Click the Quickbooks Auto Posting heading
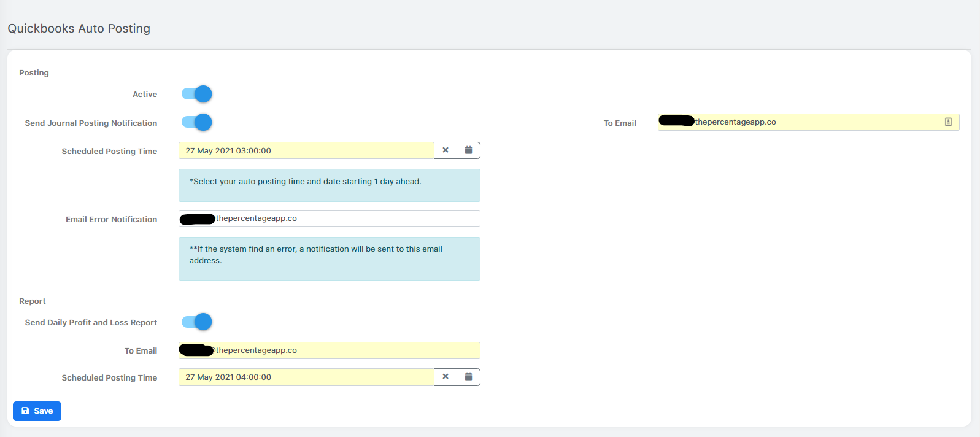Image resolution: width=980 pixels, height=437 pixels. (79, 28)
